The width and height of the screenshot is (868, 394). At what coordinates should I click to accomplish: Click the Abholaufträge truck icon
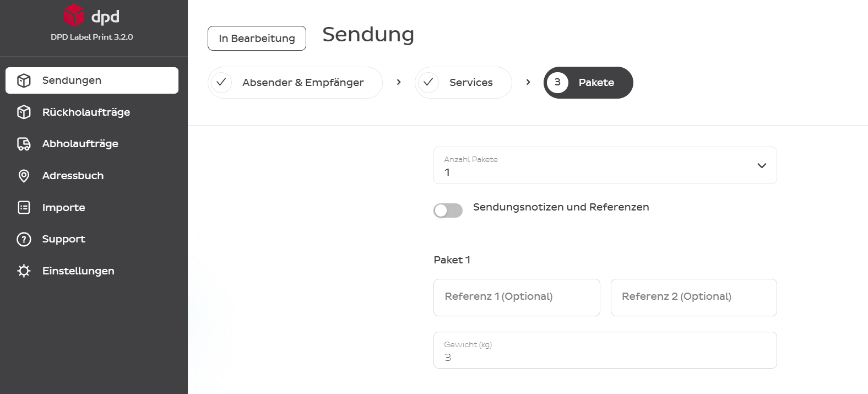point(24,144)
